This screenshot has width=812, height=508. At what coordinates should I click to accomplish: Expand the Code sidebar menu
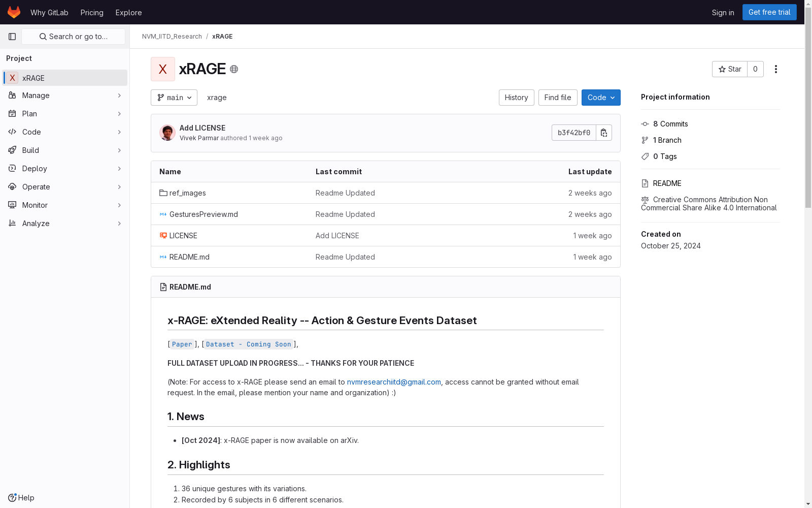coord(65,132)
